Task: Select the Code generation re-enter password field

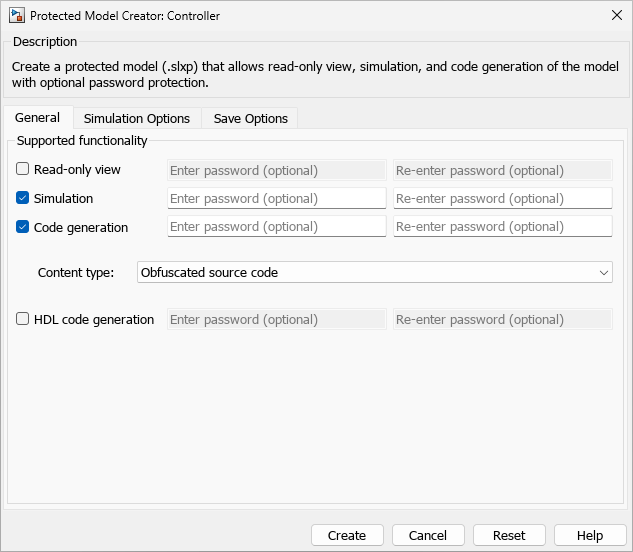Action: [x=502, y=227]
